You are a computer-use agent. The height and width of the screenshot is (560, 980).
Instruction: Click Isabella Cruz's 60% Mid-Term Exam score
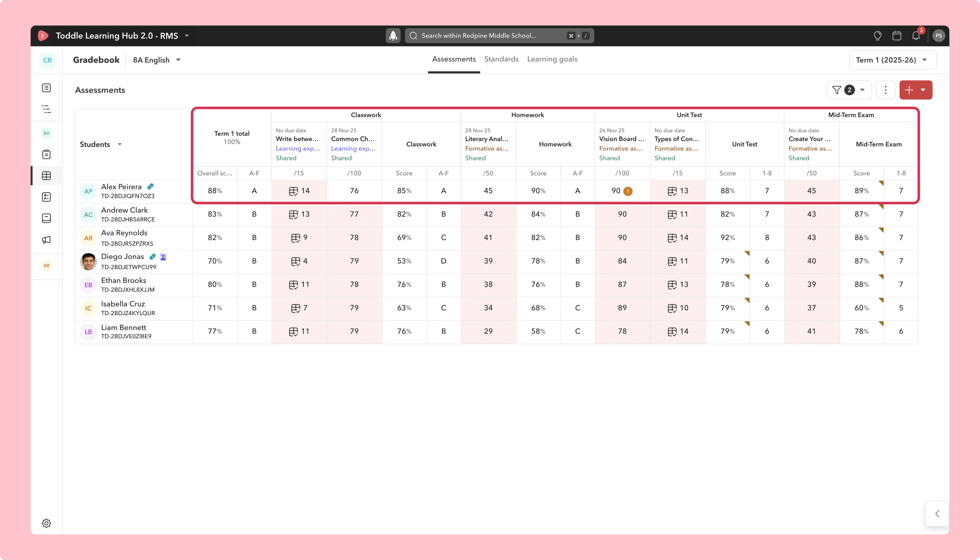point(862,308)
